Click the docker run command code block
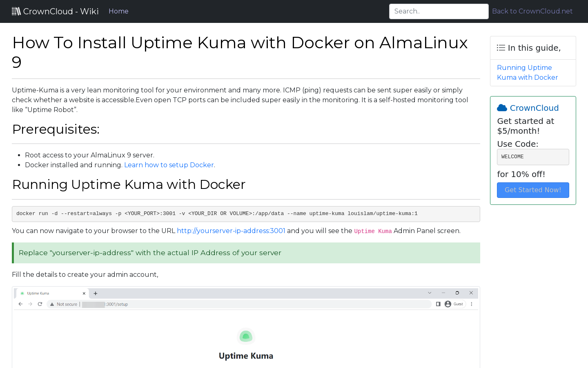 tap(246, 214)
